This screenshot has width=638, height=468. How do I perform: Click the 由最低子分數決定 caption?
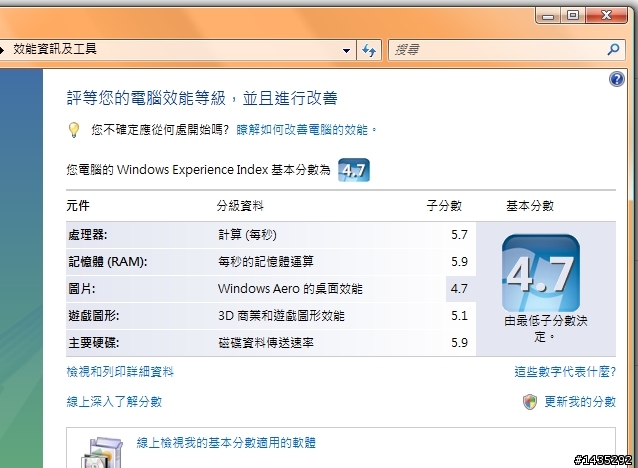click(x=546, y=329)
